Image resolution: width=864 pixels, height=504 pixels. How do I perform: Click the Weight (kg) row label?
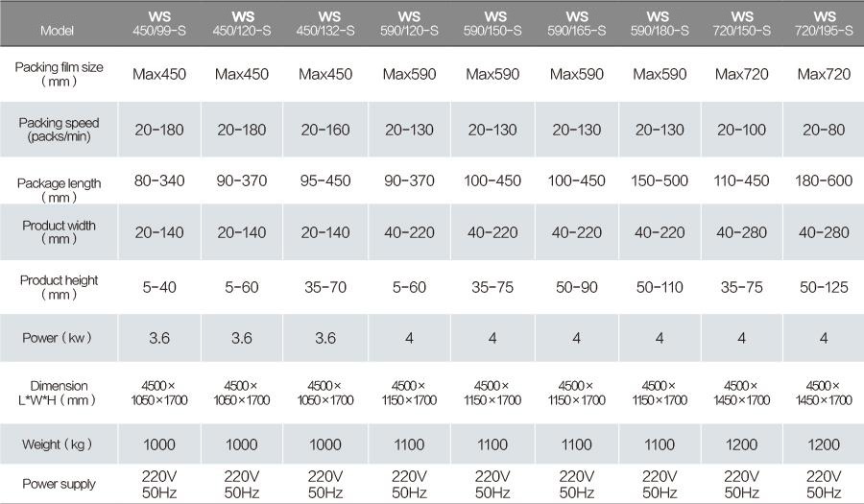(x=57, y=444)
